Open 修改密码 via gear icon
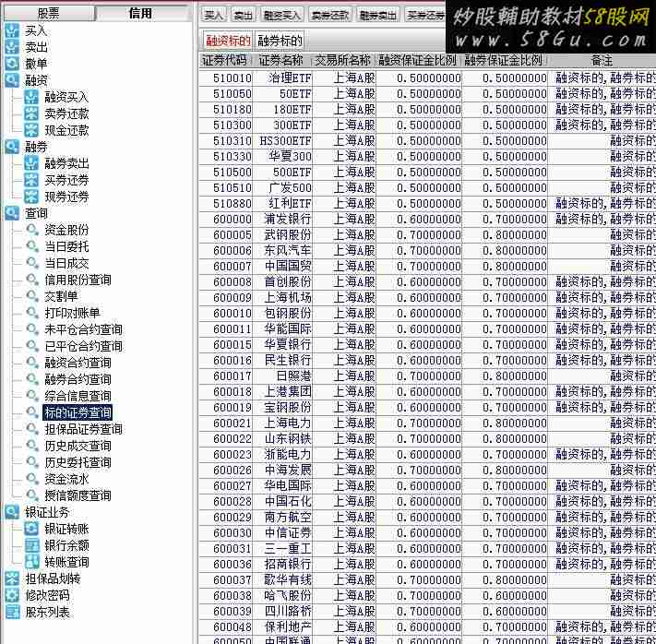The width and height of the screenshot is (656, 644). point(12,595)
